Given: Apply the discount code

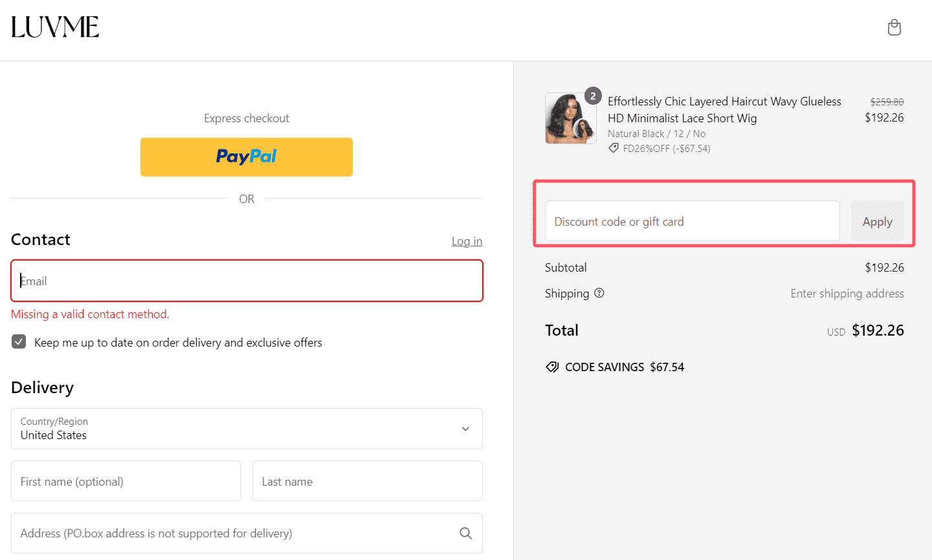Looking at the screenshot, I should pyautogui.click(x=877, y=221).
